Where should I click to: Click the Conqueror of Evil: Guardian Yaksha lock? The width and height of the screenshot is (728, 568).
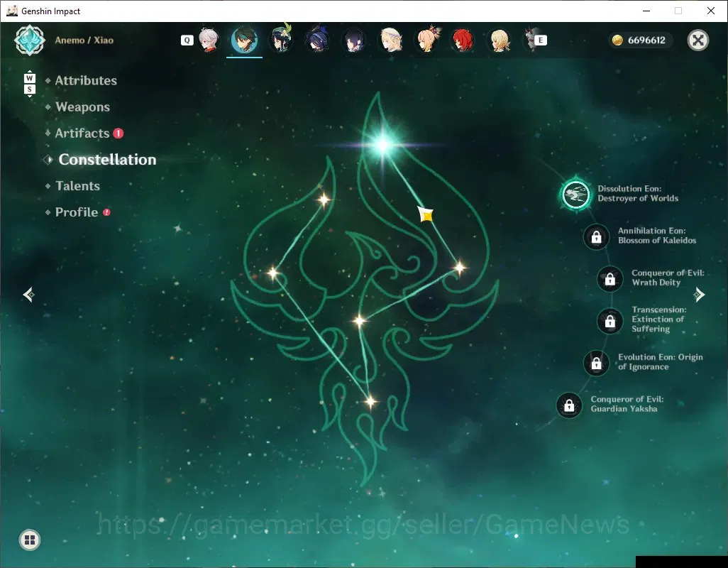(x=569, y=405)
